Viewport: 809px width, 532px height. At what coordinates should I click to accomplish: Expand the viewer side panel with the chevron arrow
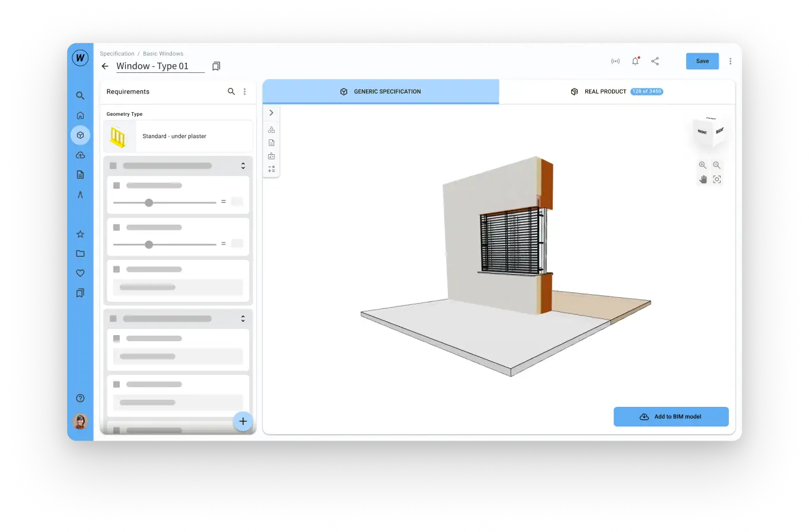pos(271,113)
